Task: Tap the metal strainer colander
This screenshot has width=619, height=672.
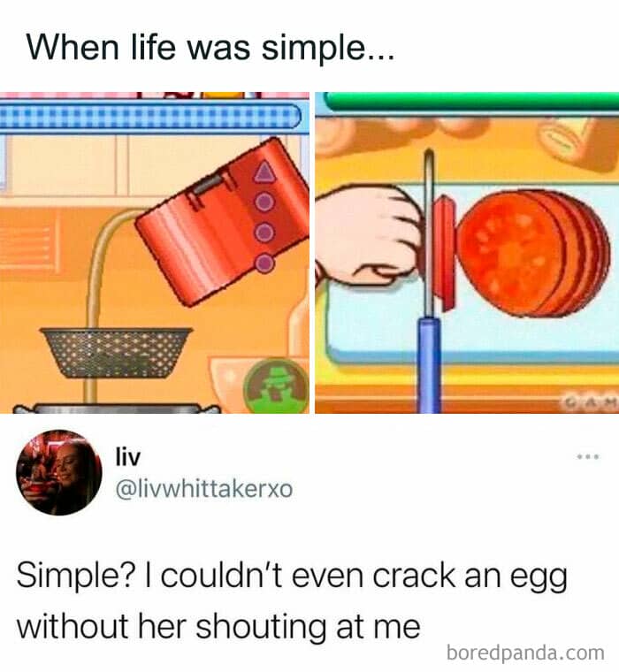Action: [x=115, y=353]
